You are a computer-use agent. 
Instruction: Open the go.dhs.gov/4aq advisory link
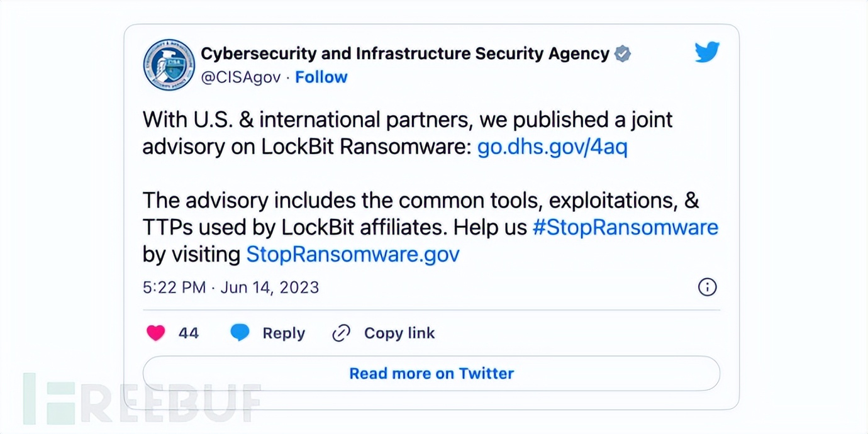click(552, 147)
